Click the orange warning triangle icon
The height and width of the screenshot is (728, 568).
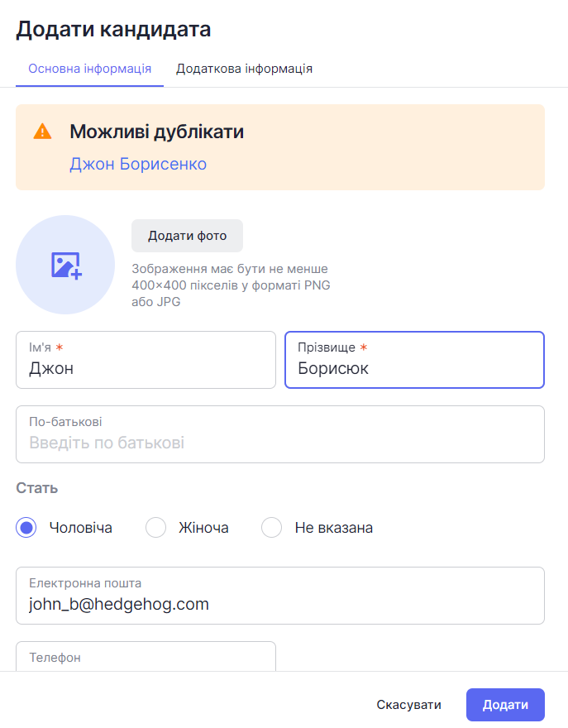[43, 132]
